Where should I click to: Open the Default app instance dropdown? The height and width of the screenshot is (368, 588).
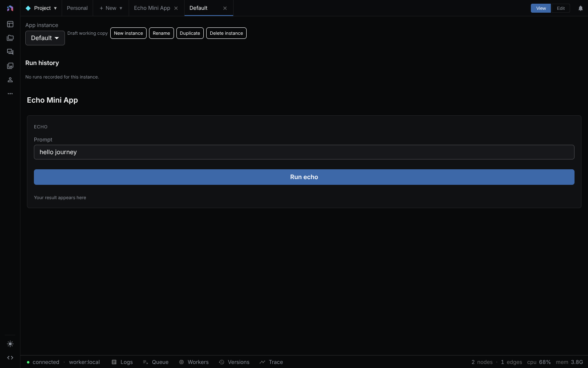pos(45,38)
